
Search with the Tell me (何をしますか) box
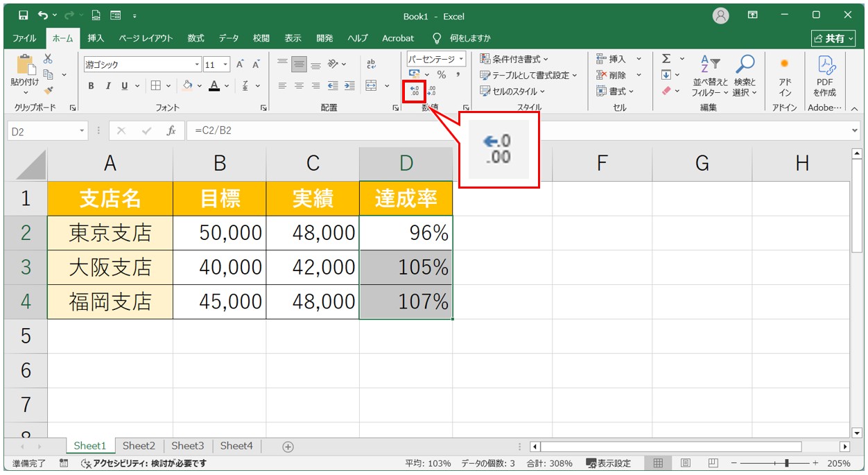(x=462, y=38)
